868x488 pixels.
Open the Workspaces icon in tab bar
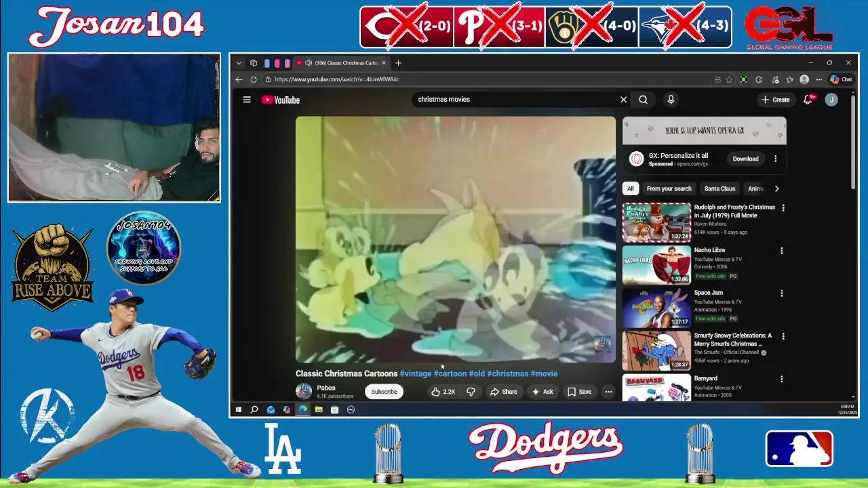coord(254,63)
